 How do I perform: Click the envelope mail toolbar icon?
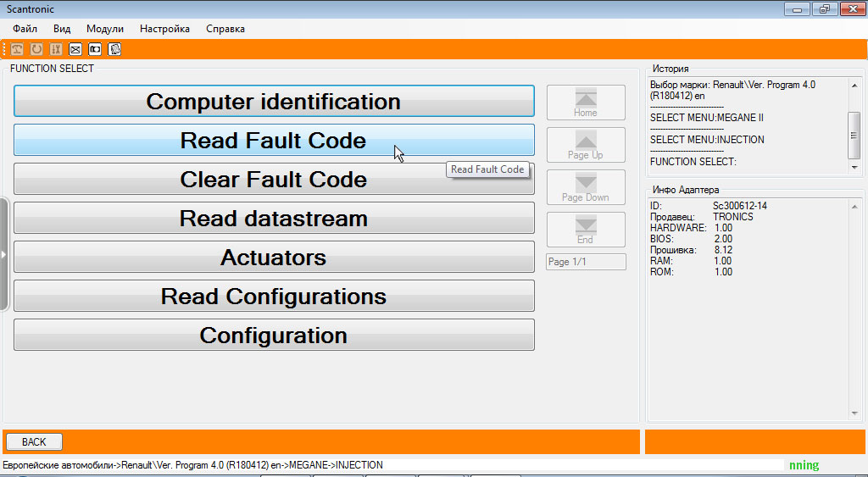pos(75,49)
